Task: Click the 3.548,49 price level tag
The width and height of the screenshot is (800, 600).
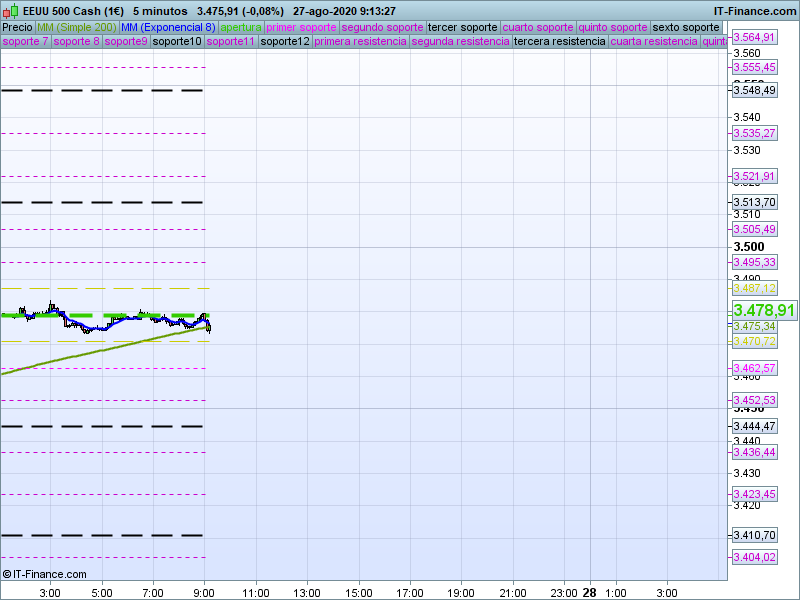Action: tap(754, 90)
